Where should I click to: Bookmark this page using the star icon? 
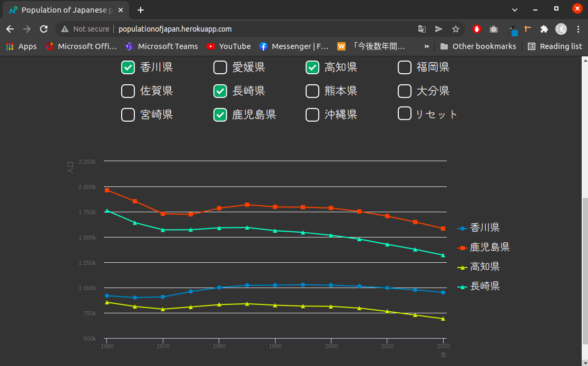(456, 29)
